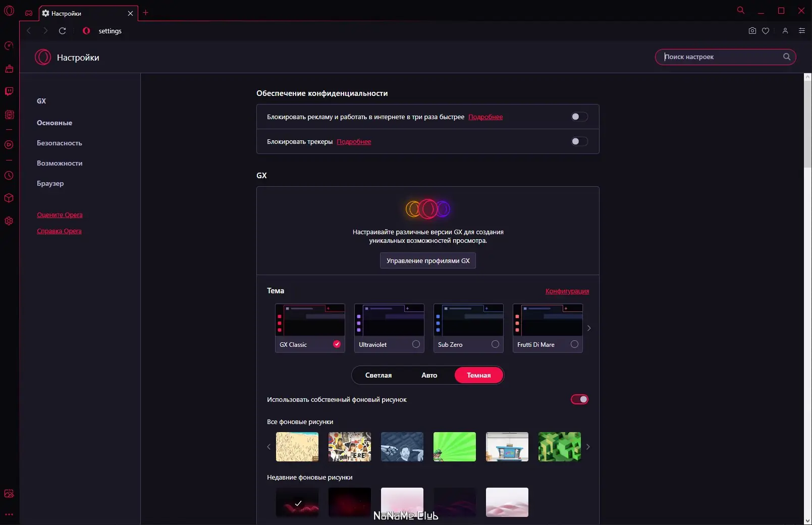This screenshot has width=812, height=525.
Task: Enable the Блокировать трекеры toggle
Action: click(579, 141)
